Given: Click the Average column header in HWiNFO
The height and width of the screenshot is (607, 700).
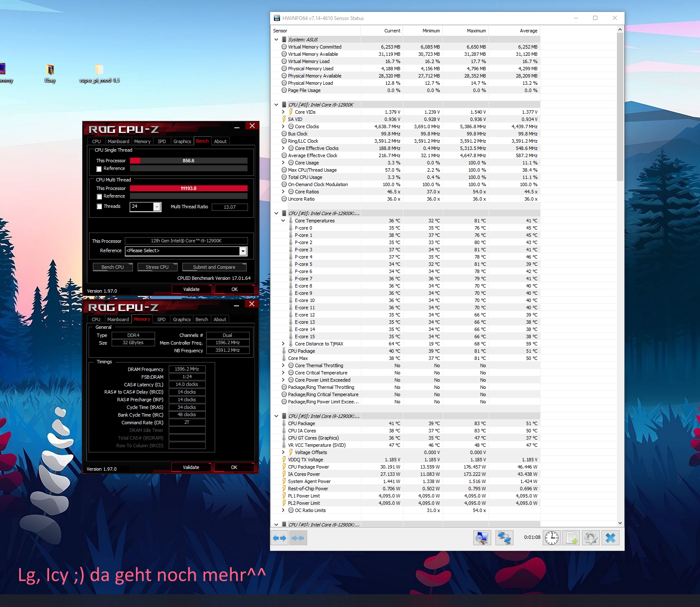Looking at the screenshot, I should pyautogui.click(x=514, y=31).
